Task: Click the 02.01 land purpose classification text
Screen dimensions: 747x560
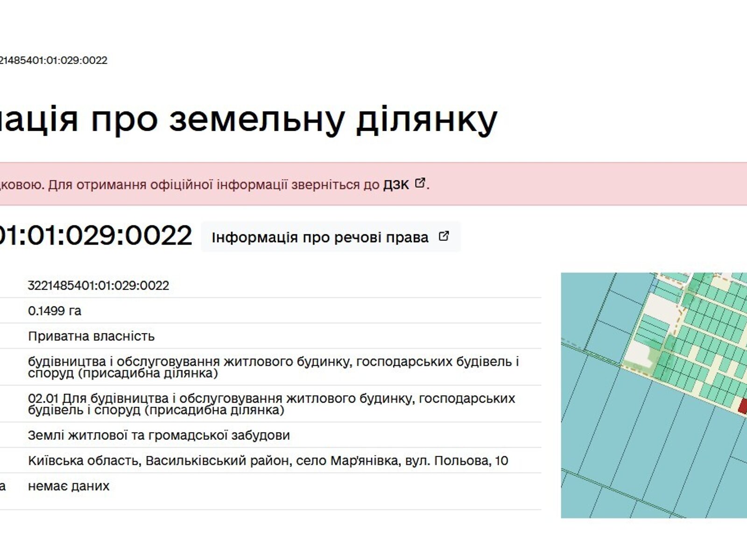Action: (x=271, y=404)
